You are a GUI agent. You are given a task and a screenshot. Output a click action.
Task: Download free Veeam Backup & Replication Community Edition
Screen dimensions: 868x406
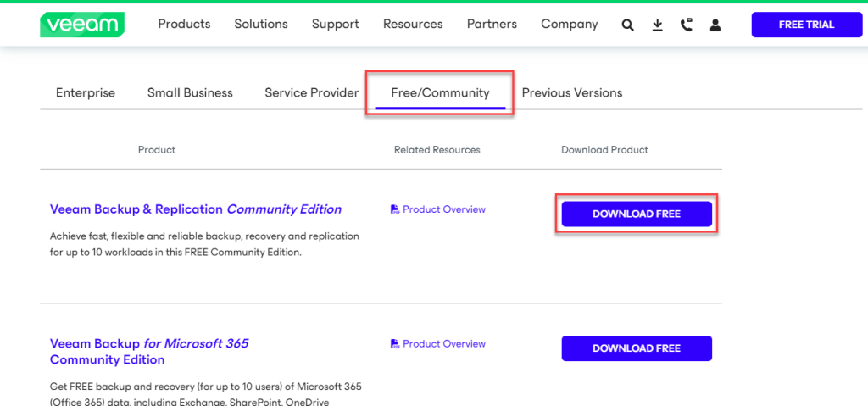[636, 214]
